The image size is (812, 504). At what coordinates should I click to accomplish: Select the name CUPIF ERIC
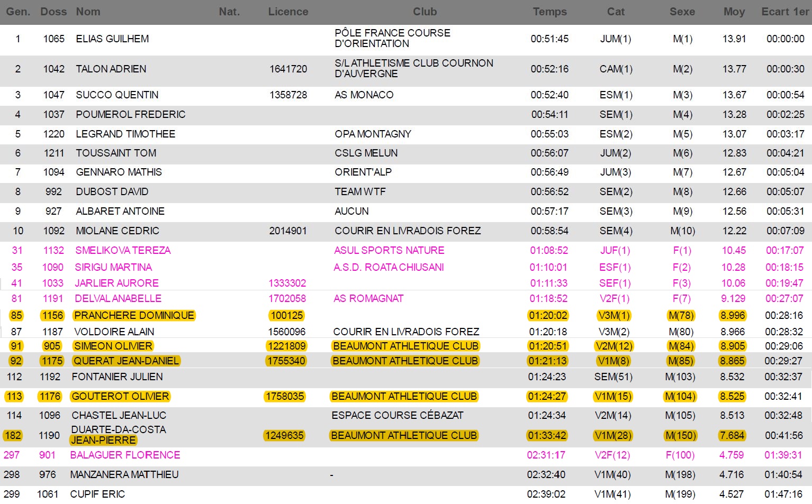tap(97, 494)
